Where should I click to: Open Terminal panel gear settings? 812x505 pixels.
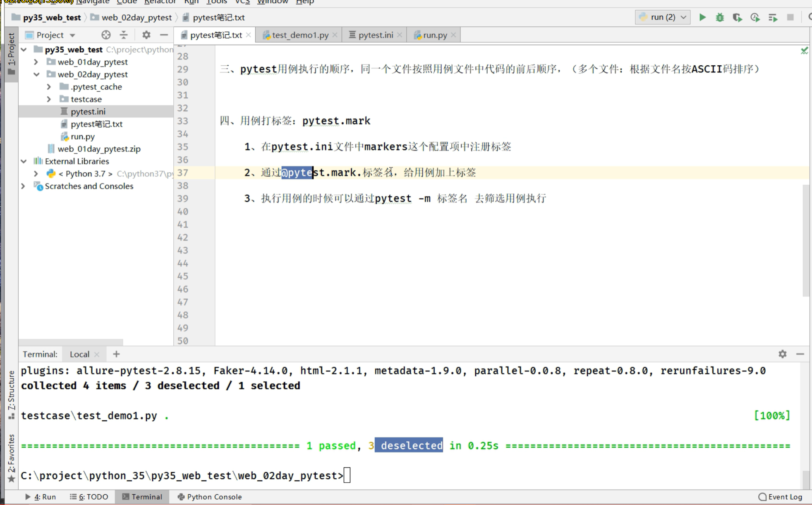point(782,354)
